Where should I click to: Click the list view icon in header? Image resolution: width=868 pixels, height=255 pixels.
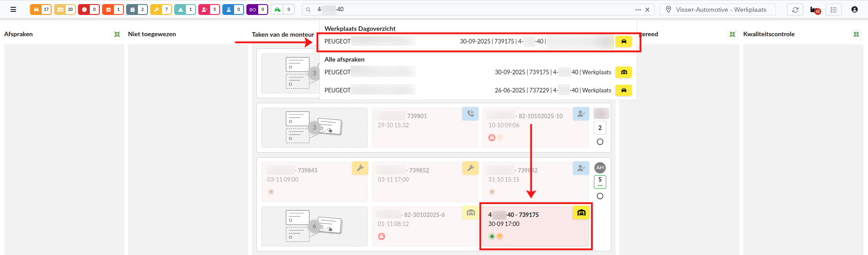[834, 10]
